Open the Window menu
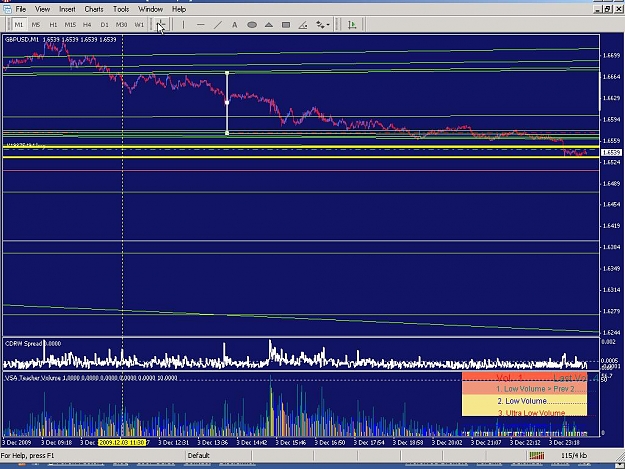The image size is (625, 469). 150,9
